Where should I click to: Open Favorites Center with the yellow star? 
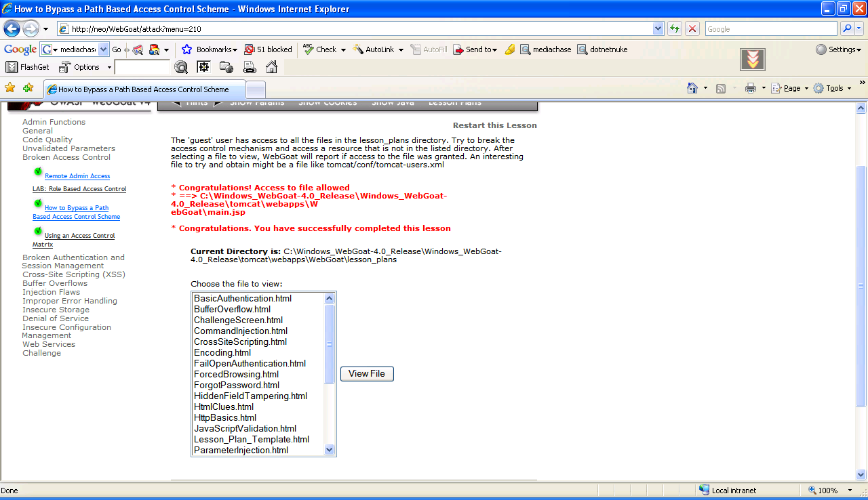point(9,88)
